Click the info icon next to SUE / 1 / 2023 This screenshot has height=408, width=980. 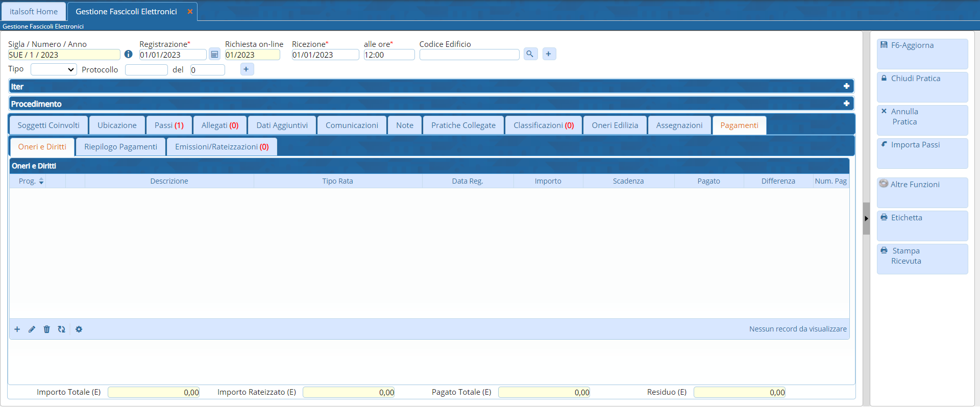[128, 54]
